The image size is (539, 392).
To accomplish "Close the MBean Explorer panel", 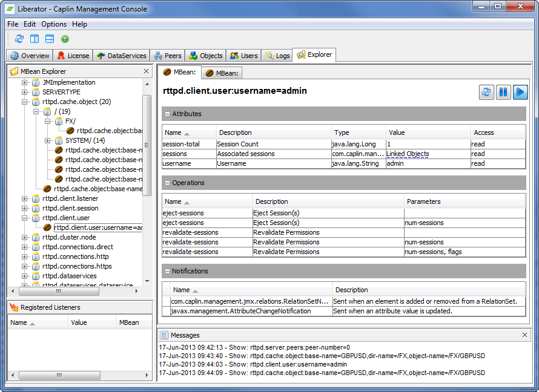I will click(x=146, y=71).
